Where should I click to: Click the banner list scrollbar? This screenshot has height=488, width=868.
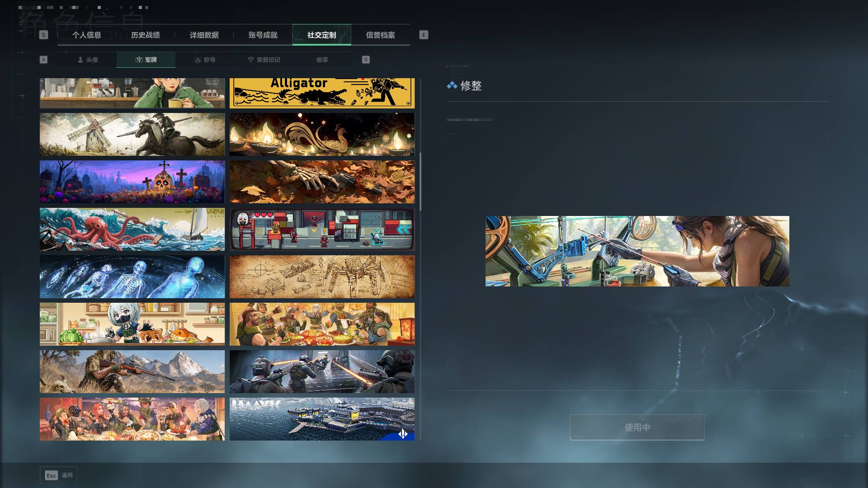(x=420, y=182)
